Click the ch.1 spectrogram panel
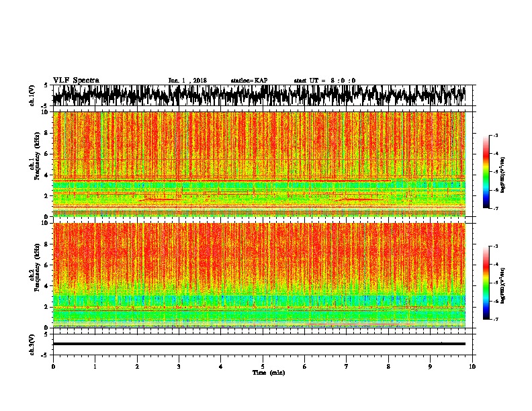Screen dimensions: 532x411 click(x=259, y=164)
